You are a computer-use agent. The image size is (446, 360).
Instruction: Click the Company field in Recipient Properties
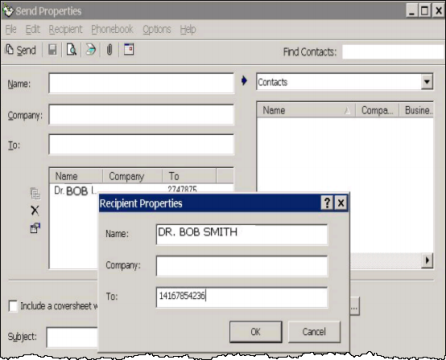point(242,266)
